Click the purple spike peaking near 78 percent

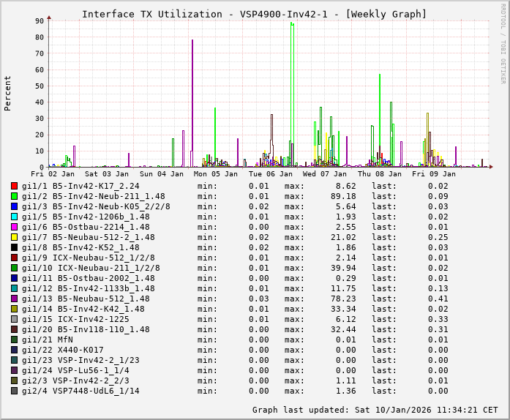coord(192,41)
